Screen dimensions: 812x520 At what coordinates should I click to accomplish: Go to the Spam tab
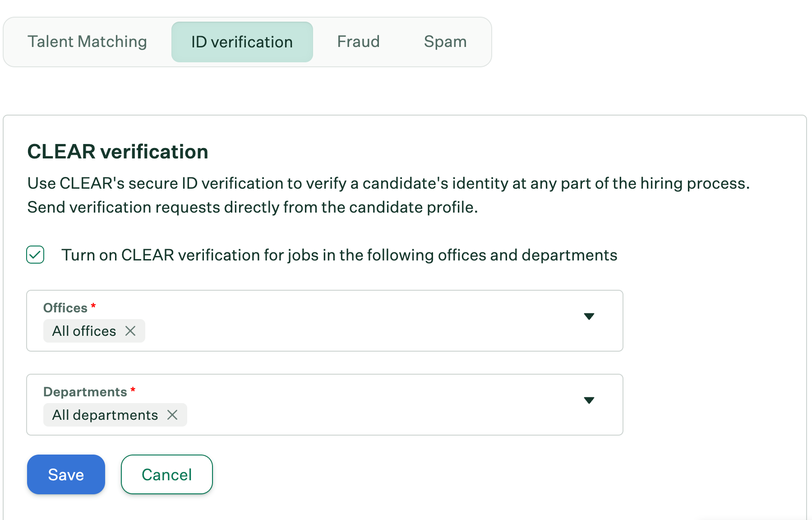click(x=445, y=42)
